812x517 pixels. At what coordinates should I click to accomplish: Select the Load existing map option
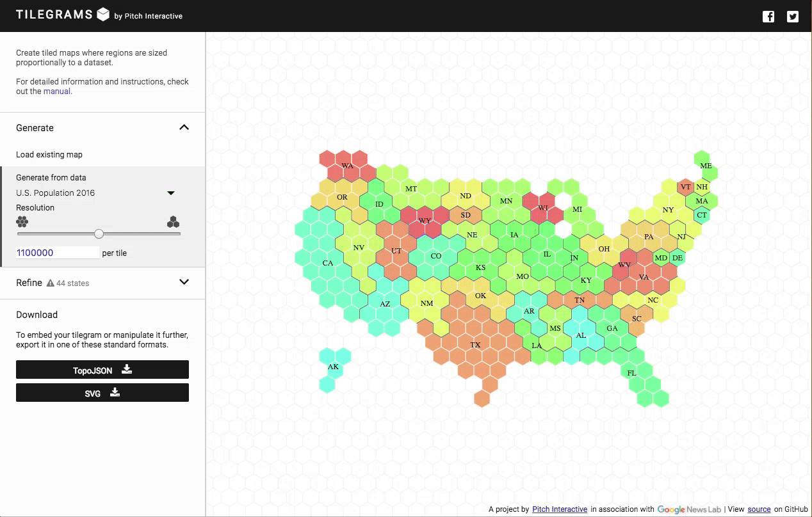(x=49, y=154)
